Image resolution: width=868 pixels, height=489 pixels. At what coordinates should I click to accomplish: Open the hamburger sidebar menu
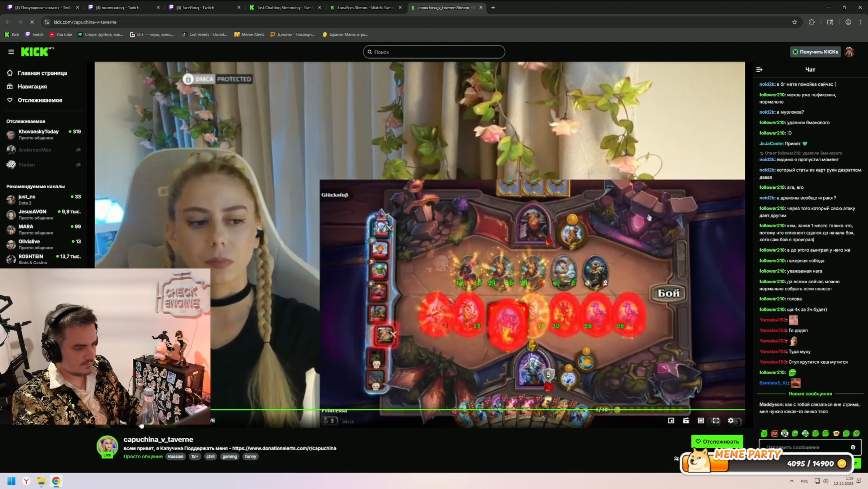(11, 52)
